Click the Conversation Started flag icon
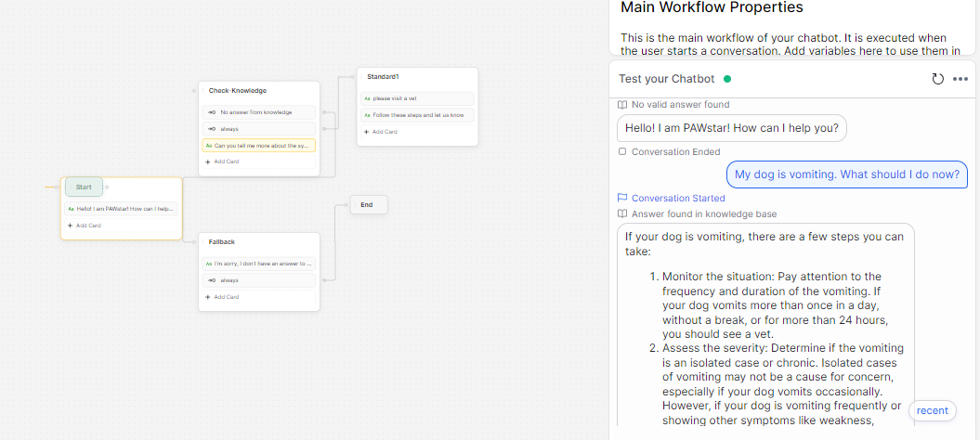This screenshot has width=980, height=440. coord(622,198)
